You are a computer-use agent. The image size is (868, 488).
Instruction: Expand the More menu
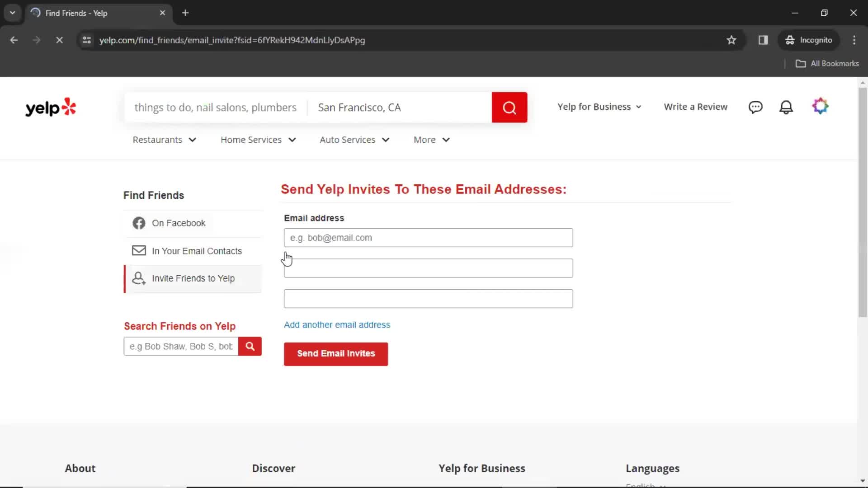click(432, 140)
